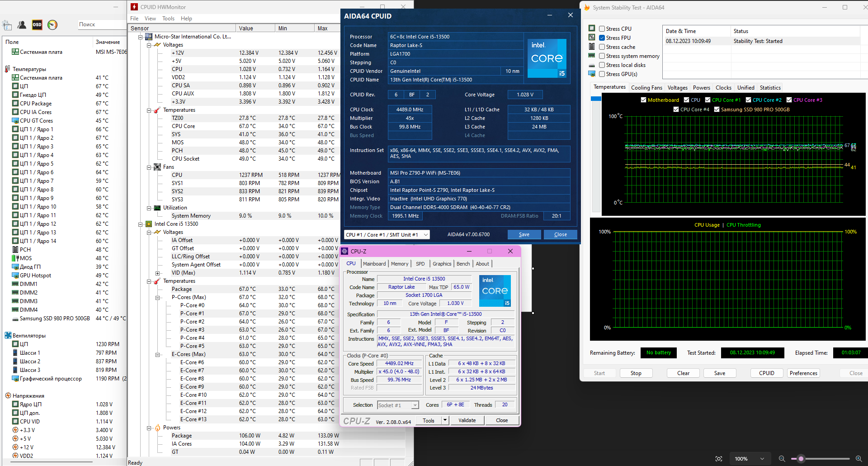This screenshot has width=868, height=466.
Task: Open the CPU #1 / Core #1 selector dropdown
Action: (x=387, y=234)
